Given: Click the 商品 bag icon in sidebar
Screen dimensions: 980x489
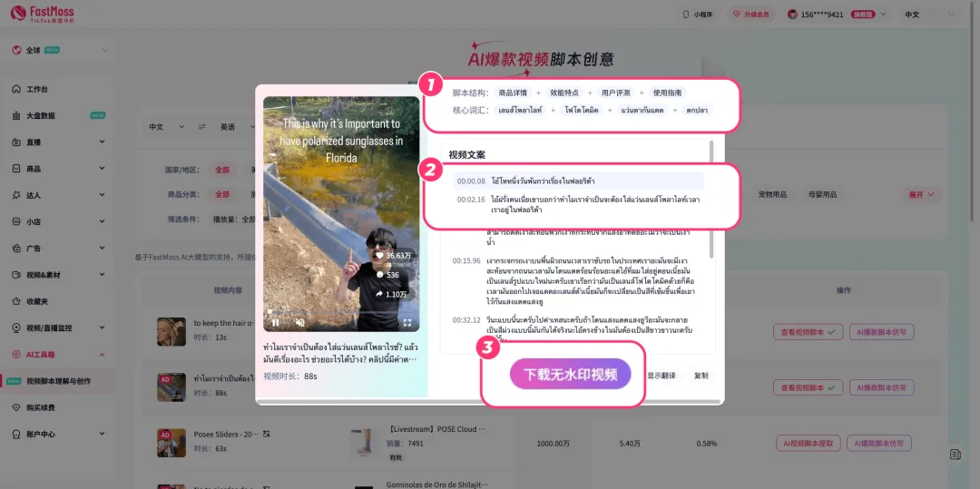Looking at the screenshot, I should (x=17, y=169).
